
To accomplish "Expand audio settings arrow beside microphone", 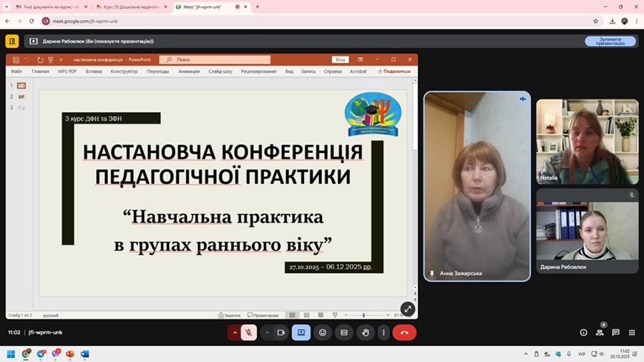I will pyautogui.click(x=235, y=333).
